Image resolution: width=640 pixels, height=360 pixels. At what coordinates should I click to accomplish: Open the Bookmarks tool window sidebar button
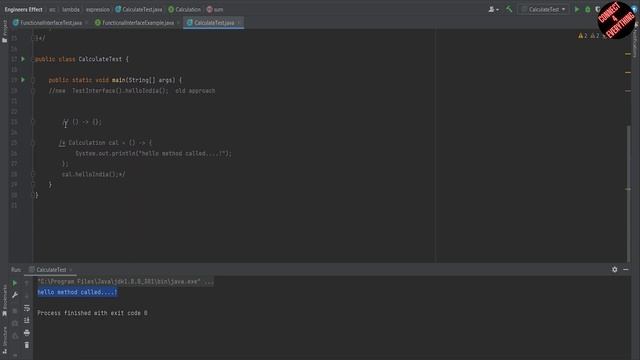[x=4, y=300]
